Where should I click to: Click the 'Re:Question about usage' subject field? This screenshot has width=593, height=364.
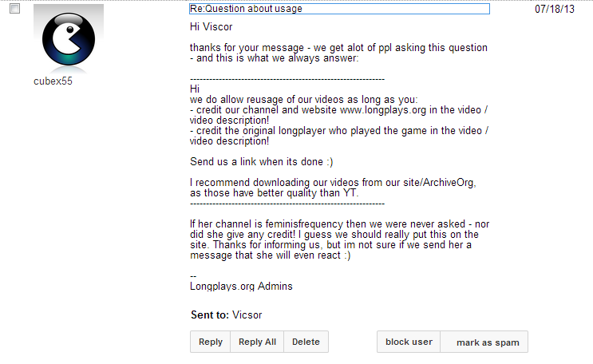click(x=339, y=9)
